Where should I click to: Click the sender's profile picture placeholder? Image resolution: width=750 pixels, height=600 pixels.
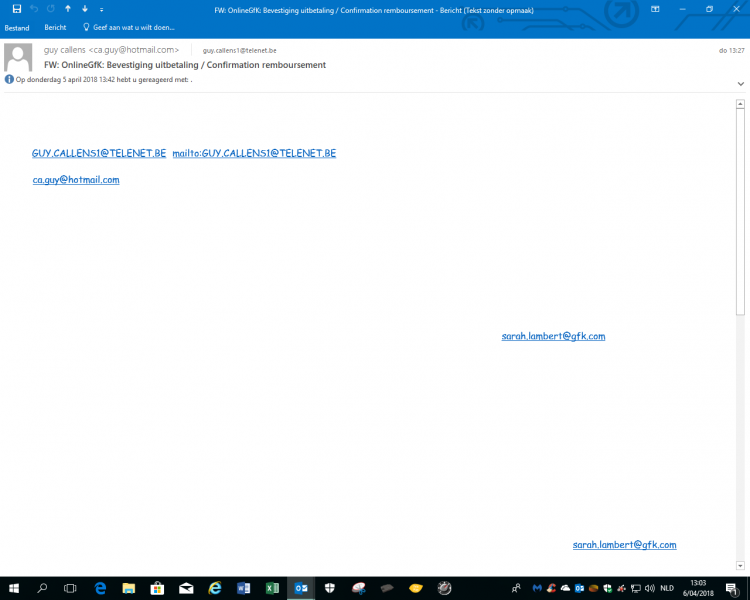18,57
